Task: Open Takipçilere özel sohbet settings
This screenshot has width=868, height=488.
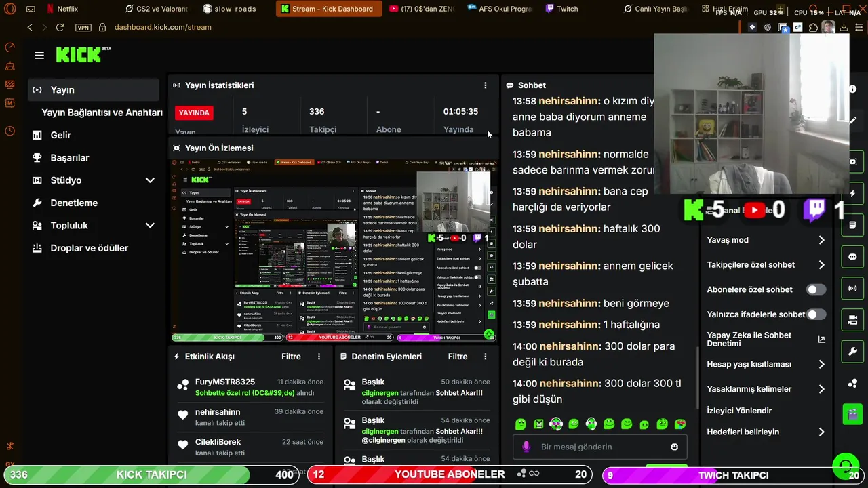Action: coord(766,265)
